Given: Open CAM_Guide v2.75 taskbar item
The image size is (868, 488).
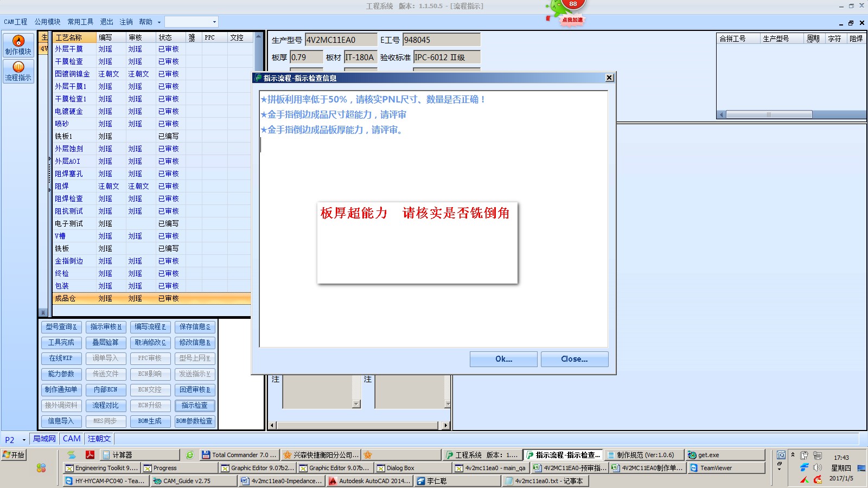Looking at the screenshot, I should click(x=194, y=481).
